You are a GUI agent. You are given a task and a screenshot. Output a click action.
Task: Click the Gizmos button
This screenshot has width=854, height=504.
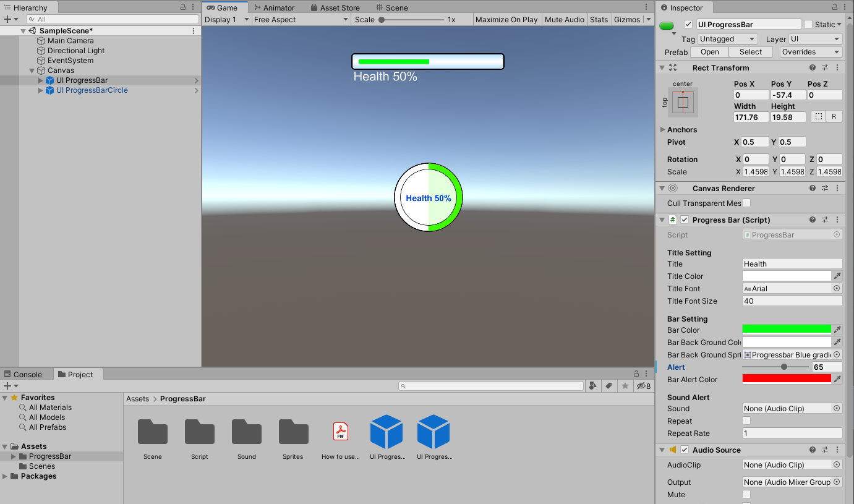627,20
